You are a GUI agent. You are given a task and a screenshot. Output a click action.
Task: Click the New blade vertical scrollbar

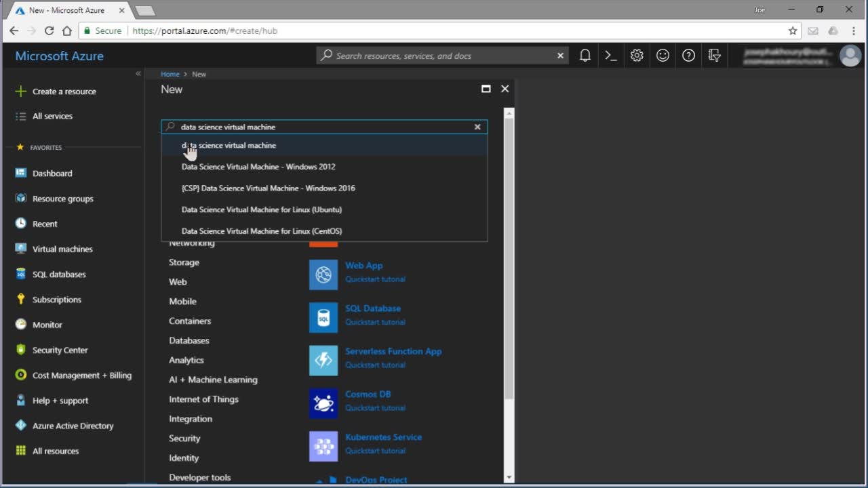[x=509, y=271]
